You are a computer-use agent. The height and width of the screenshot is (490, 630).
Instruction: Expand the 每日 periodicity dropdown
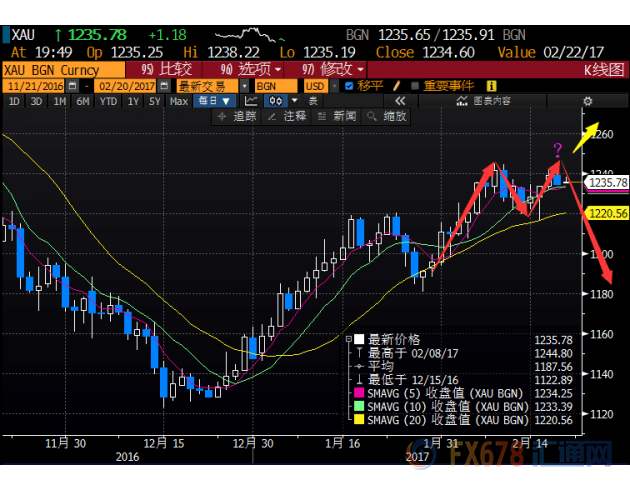click(x=214, y=101)
